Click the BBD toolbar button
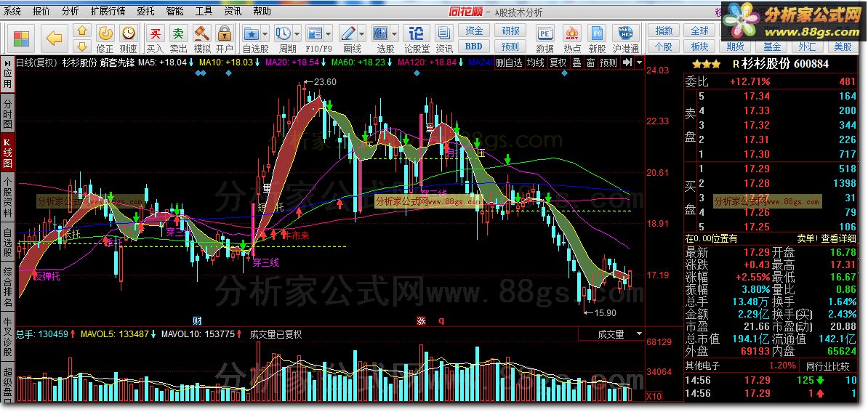This screenshot has height=412, width=868. point(474,47)
